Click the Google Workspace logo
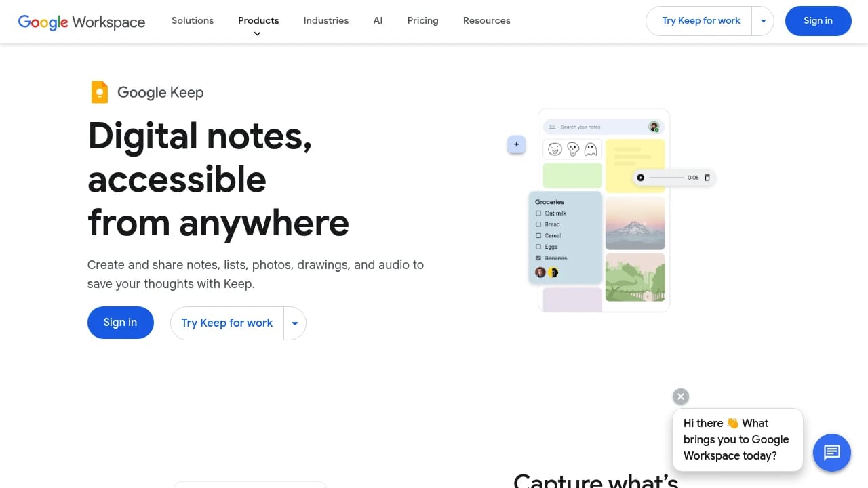 [81, 21]
